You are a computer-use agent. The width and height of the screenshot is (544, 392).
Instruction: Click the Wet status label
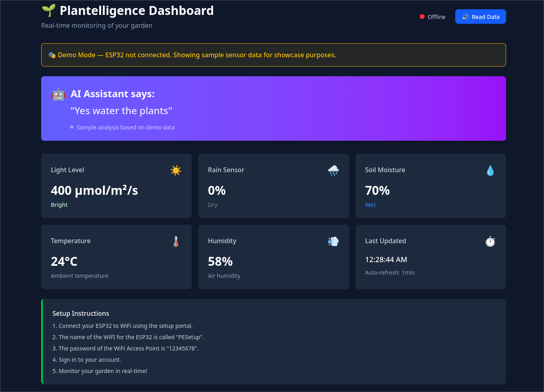370,205
